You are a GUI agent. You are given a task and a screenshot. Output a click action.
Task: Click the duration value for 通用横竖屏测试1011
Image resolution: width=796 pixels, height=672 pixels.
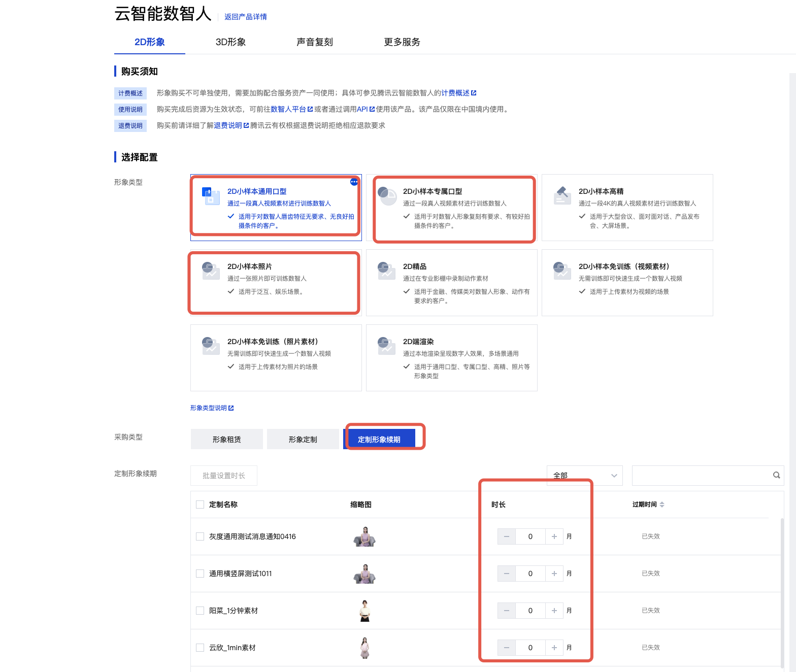[530, 574]
